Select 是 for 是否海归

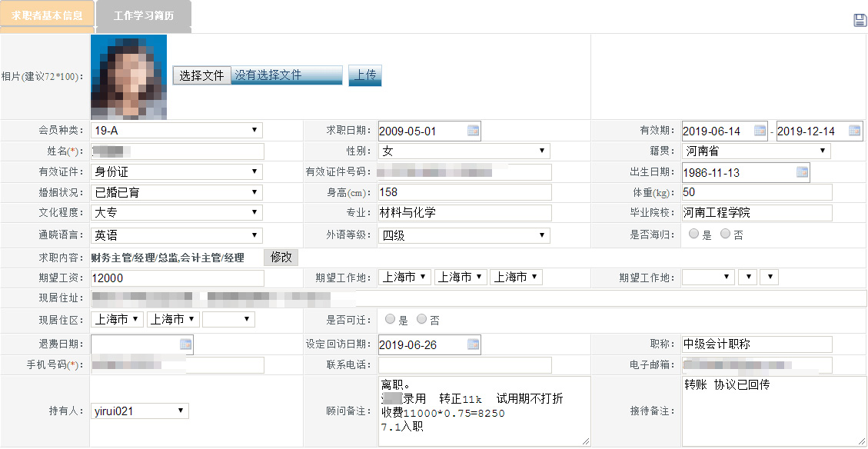693,234
